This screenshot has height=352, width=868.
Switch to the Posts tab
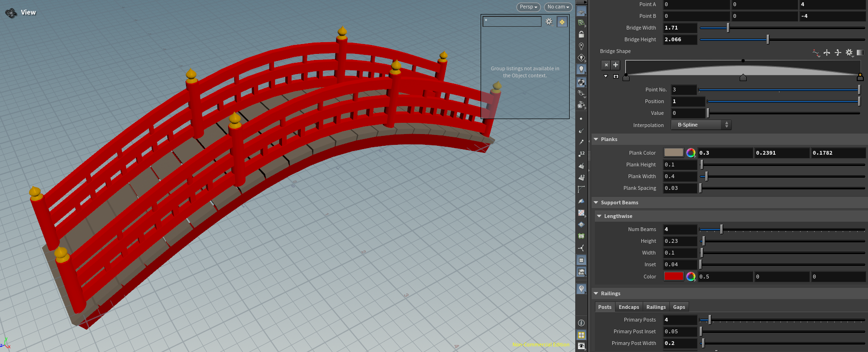605,307
